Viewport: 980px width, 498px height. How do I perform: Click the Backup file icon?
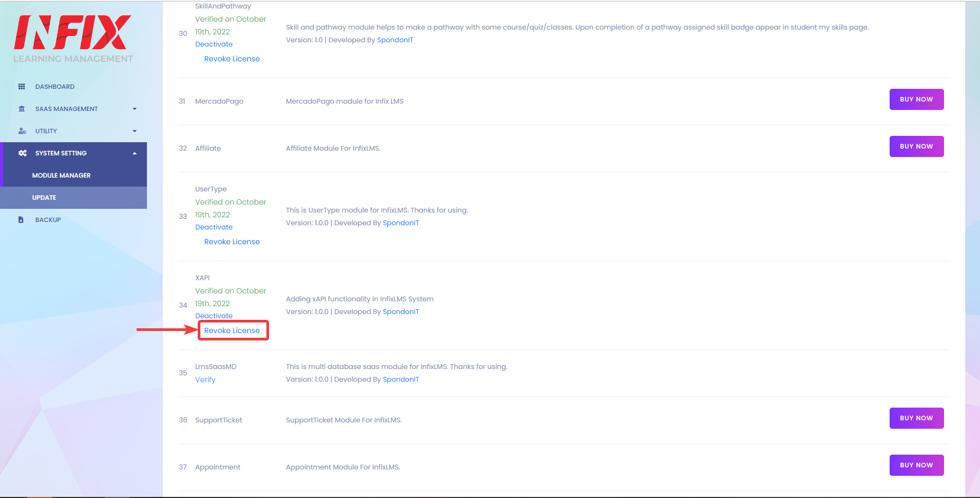click(21, 220)
